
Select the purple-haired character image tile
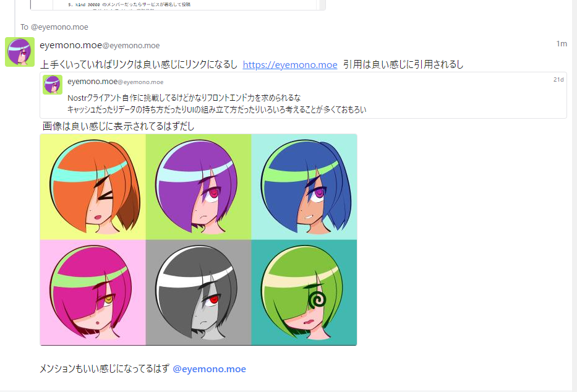click(x=199, y=187)
